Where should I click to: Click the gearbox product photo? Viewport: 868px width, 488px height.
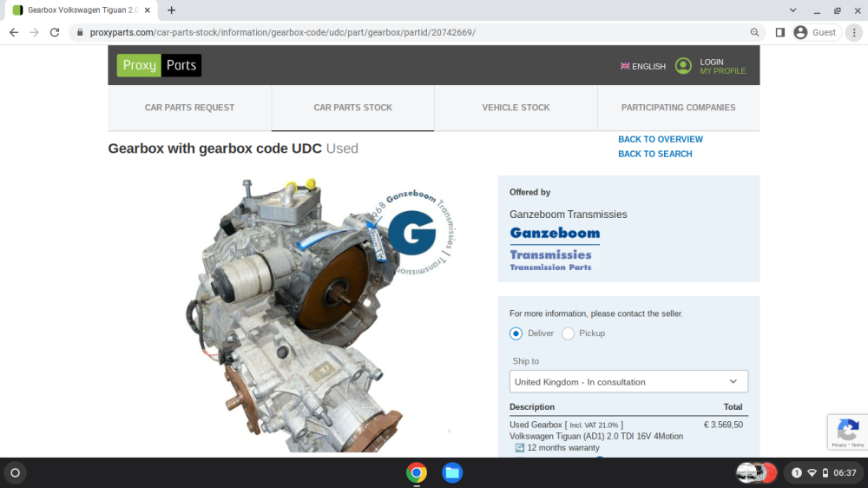pos(321,314)
